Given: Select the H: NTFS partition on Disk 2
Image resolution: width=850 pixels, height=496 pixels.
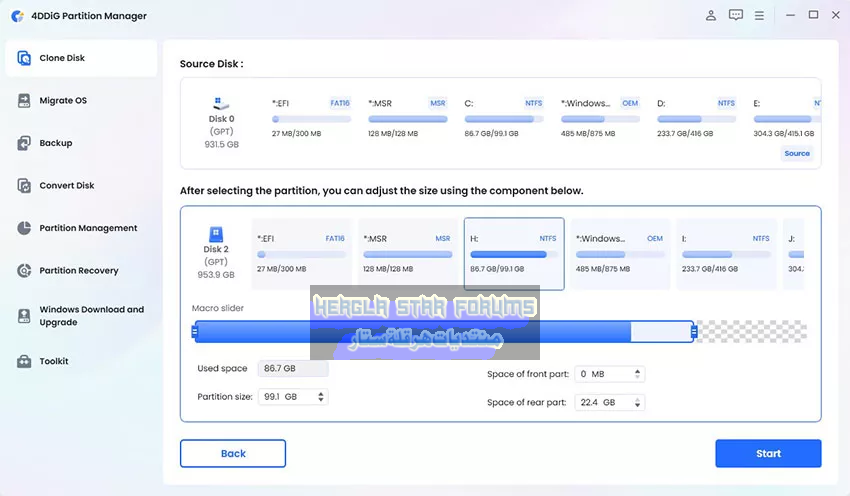Looking at the screenshot, I should click(514, 254).
